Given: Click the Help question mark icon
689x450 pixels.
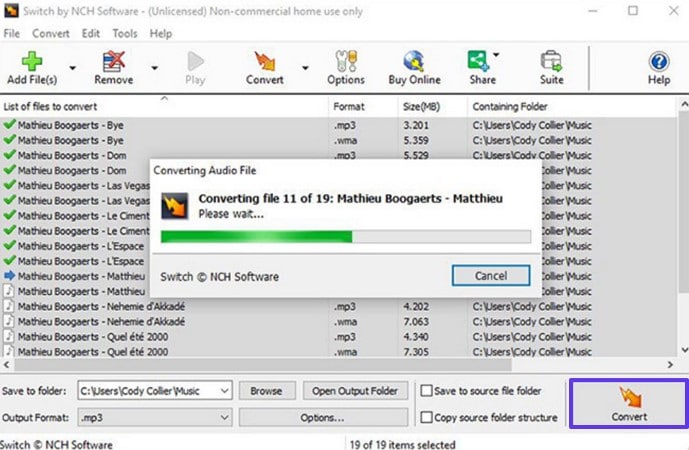Looking at the screenshot, I should coord(659,62).
